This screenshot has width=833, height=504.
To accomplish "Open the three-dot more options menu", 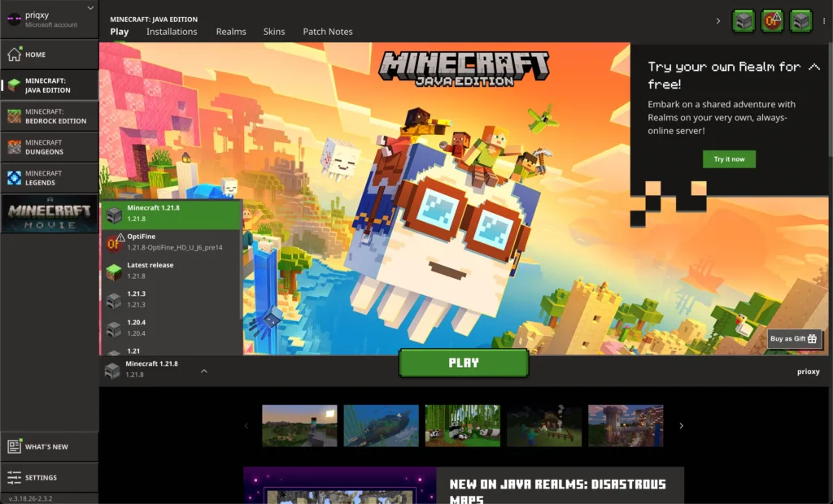I will (823, 20).
